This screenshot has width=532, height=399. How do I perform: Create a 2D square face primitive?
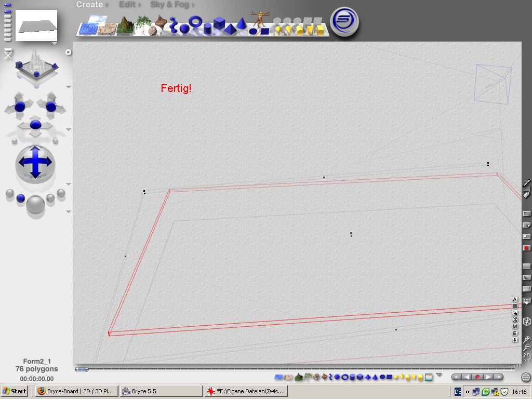click(x=264, y=32)
